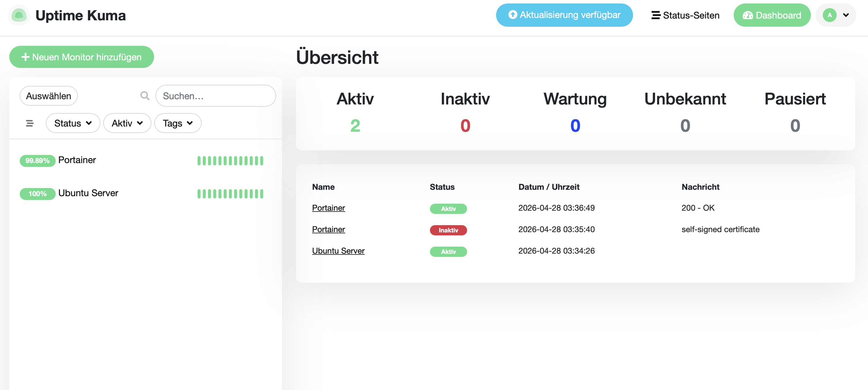Click the timestamp 2026-04-28 03:36:49
The height and width of the screenshot is (390, 868).
coord(556,208)
